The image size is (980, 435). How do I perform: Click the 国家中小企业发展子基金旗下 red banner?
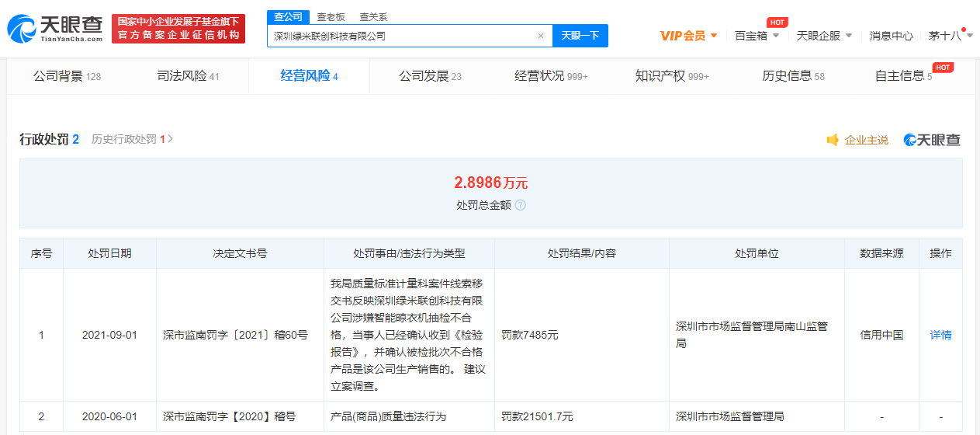coord(178,29)
